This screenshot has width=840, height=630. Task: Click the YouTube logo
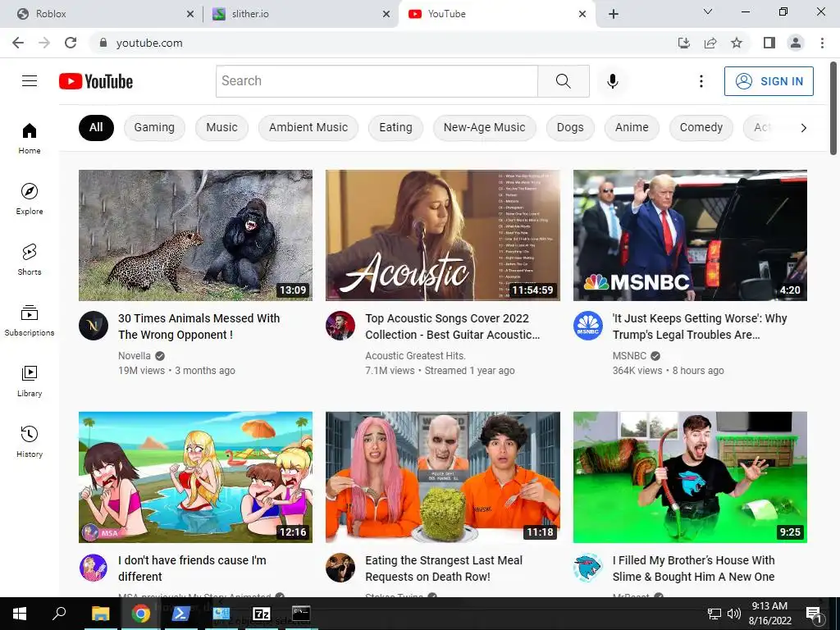point(96,81)
